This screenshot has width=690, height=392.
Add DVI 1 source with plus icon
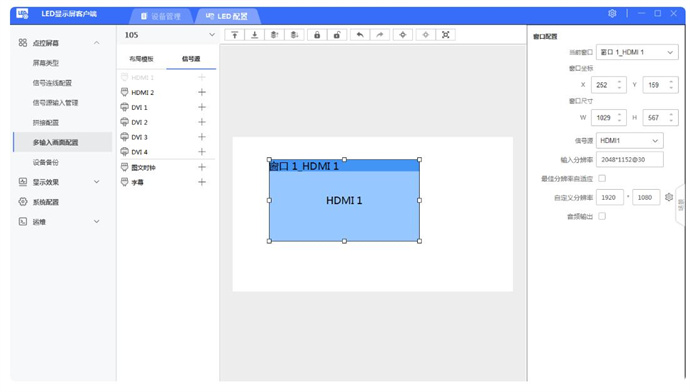click(x=202, y=107)
